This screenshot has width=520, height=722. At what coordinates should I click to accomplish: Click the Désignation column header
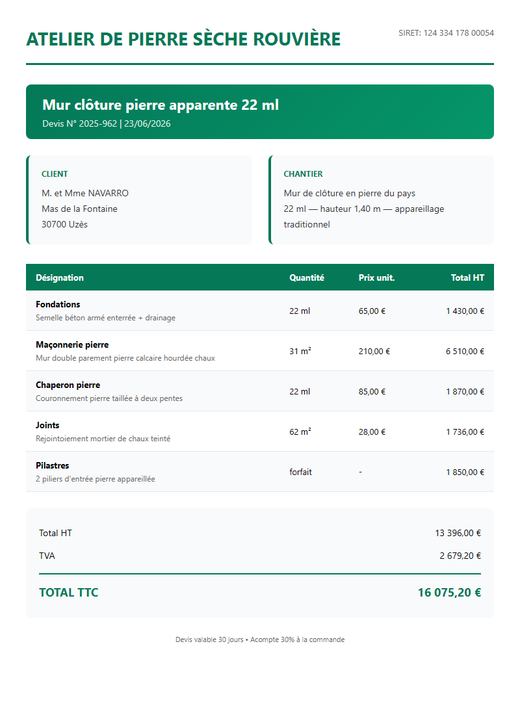pyautogui.click(x=59, y=278)
